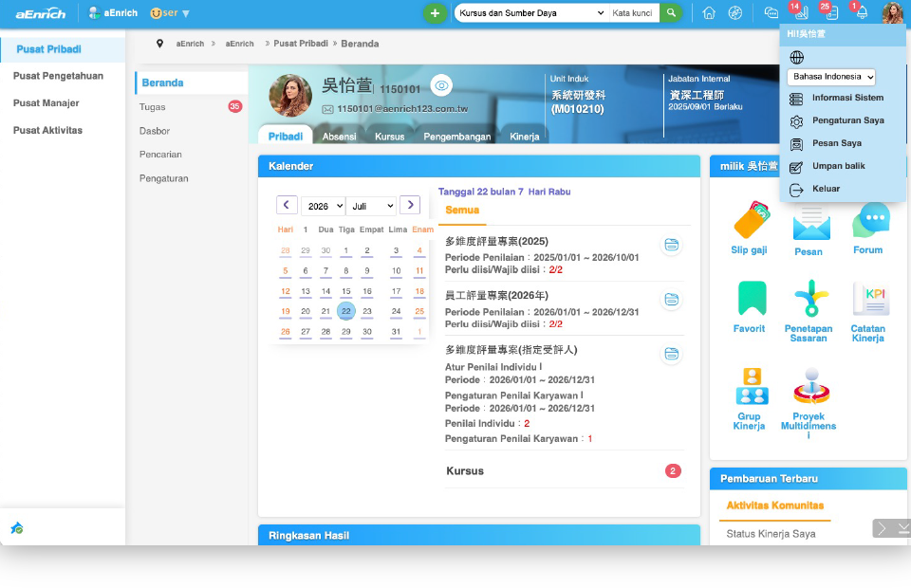Screen dimensions: 911x588
Task: Switch to the Absensi tab
Action: pyautogui.click(x=340, y=137)
